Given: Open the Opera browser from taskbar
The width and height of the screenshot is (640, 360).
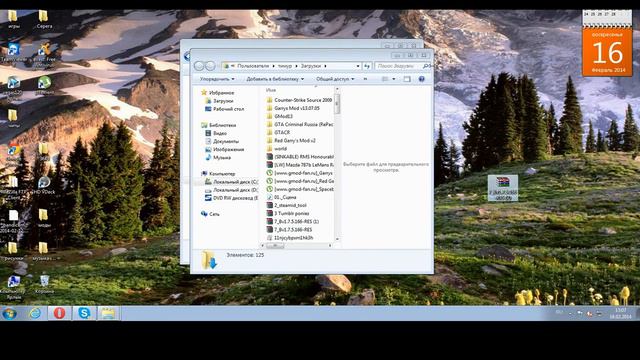Looking at the screenshot, I should [60, 313].
